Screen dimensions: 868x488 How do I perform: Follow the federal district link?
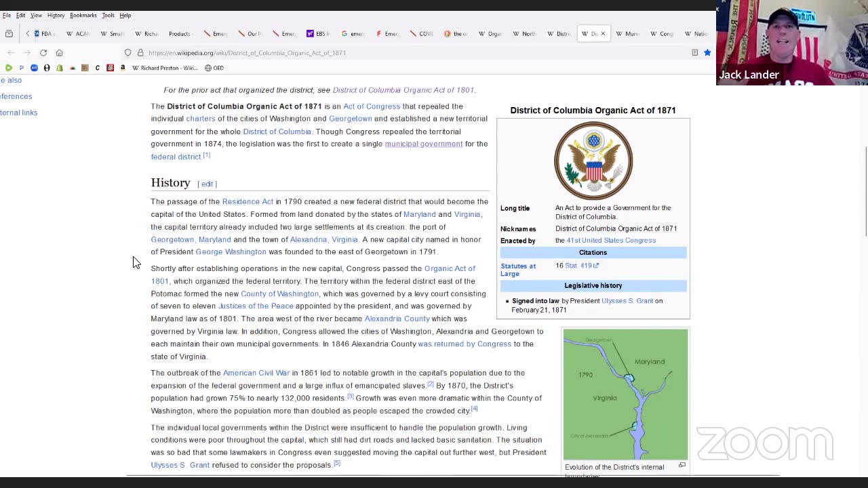(176, 157)
